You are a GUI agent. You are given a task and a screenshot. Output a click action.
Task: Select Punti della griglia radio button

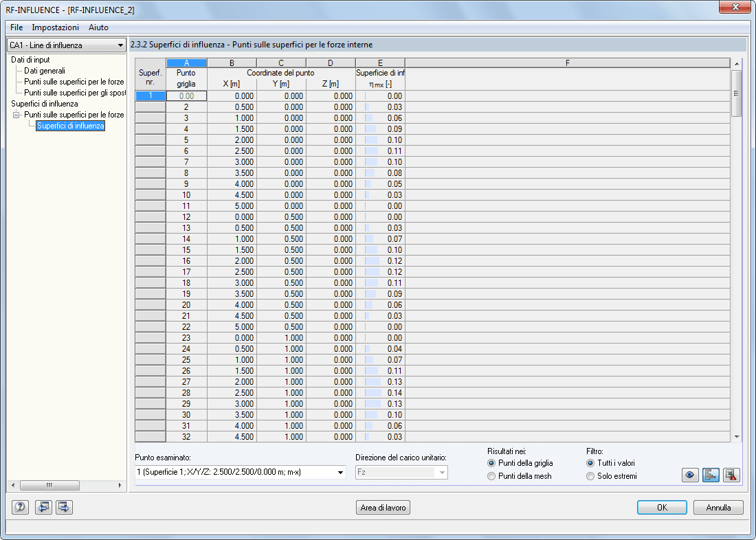click(x=491, y=463)
